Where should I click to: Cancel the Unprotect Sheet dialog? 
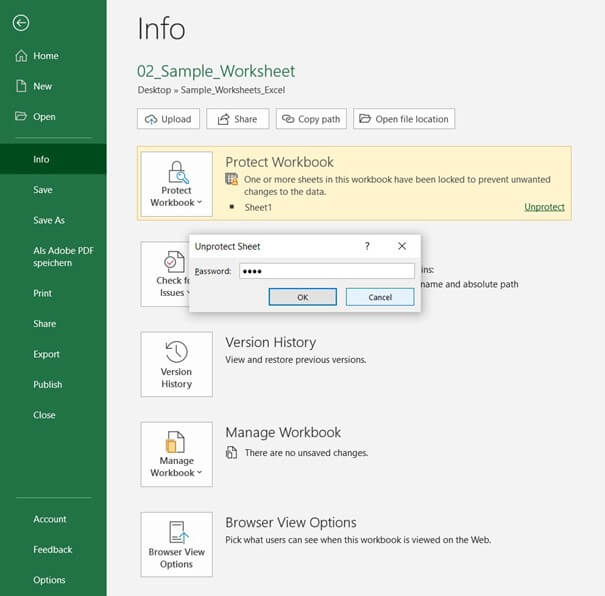[380, 297]
